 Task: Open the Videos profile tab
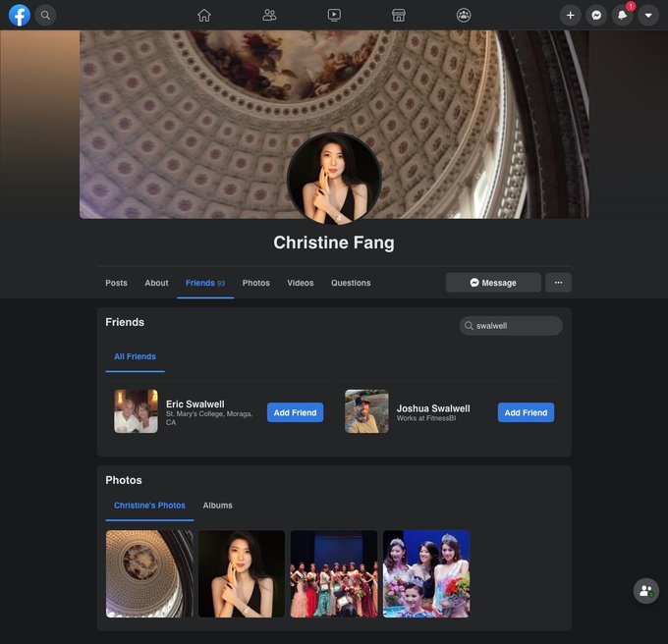pos(301,283)
